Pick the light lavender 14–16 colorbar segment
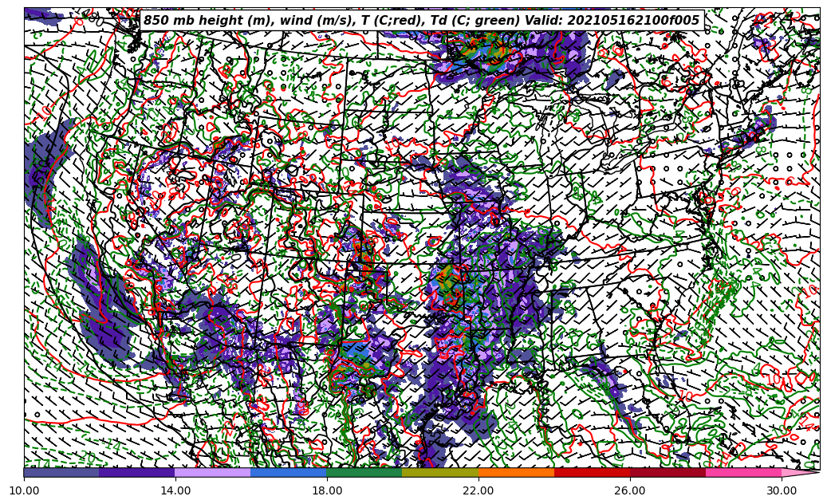This screenshot has height=504, width=827. pos(213,472)
